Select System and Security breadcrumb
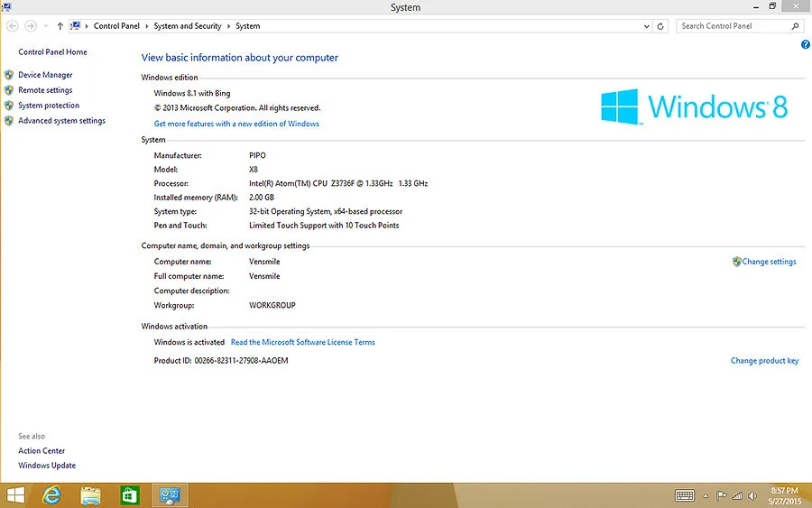812x508 pixels. coord(188,26)
